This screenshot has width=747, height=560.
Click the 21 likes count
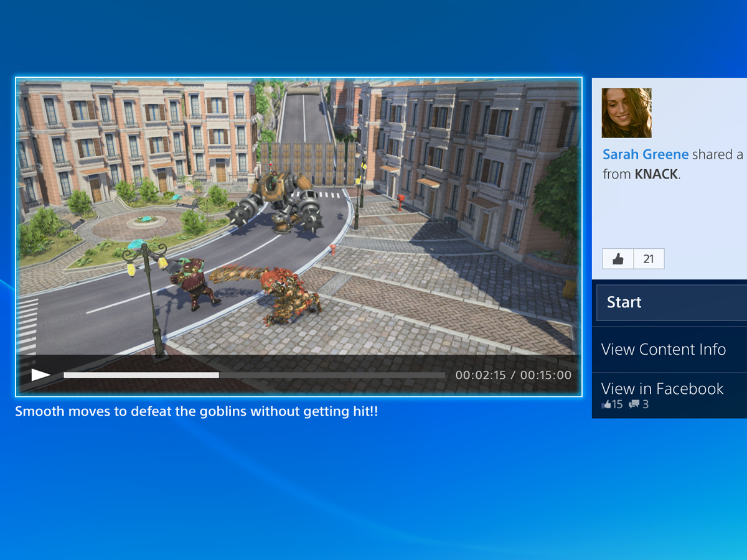click(x=649, y=259)
